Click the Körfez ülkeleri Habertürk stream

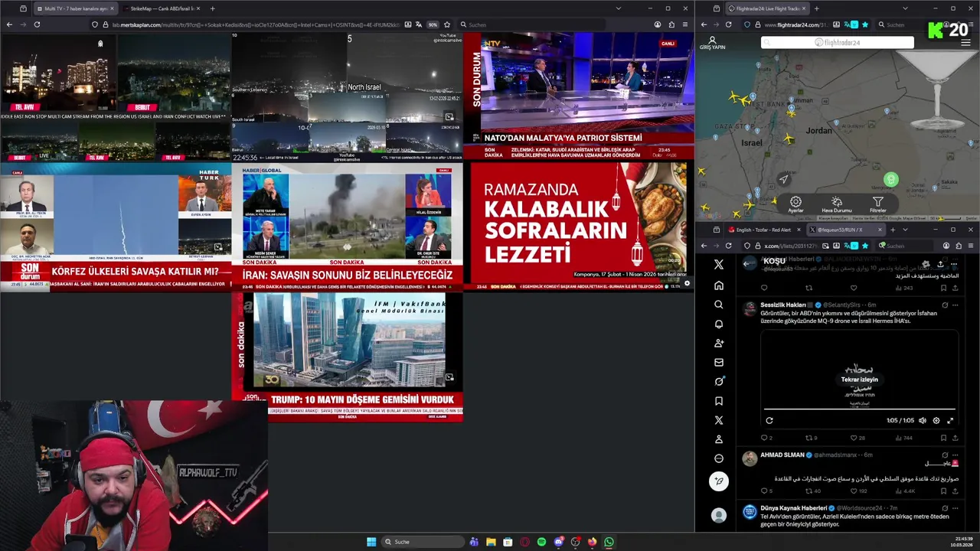tap(116, 227)
